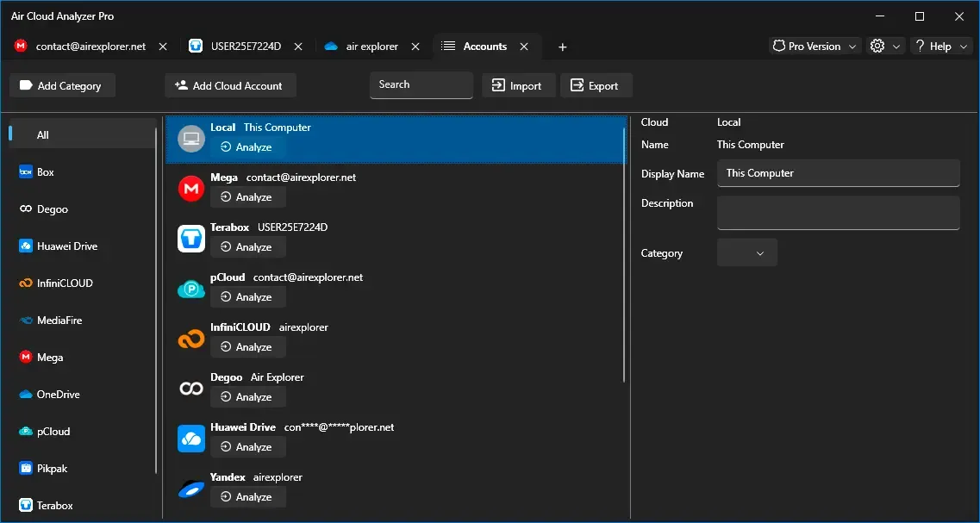Image resolution: width=980 pixels, height=523 pixels.
Task: Click into the Description field
Action: pyautogui.click(x=838, y=213)
